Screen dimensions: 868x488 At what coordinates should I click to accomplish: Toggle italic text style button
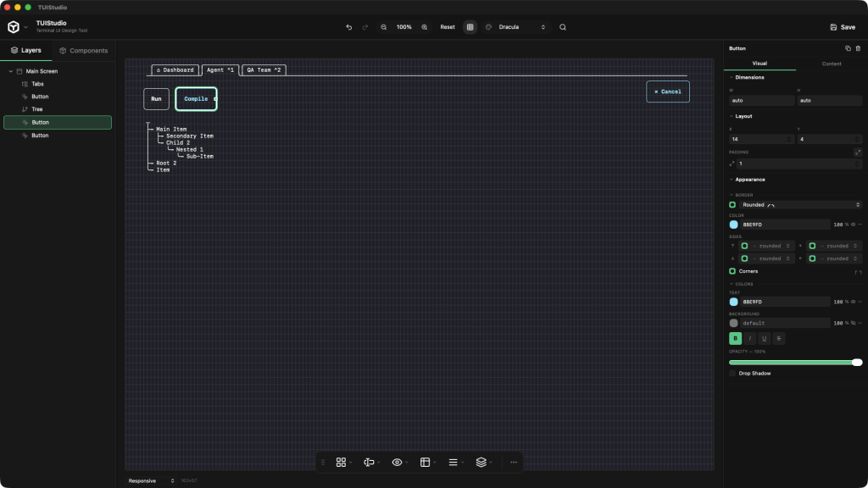[749, 339]
